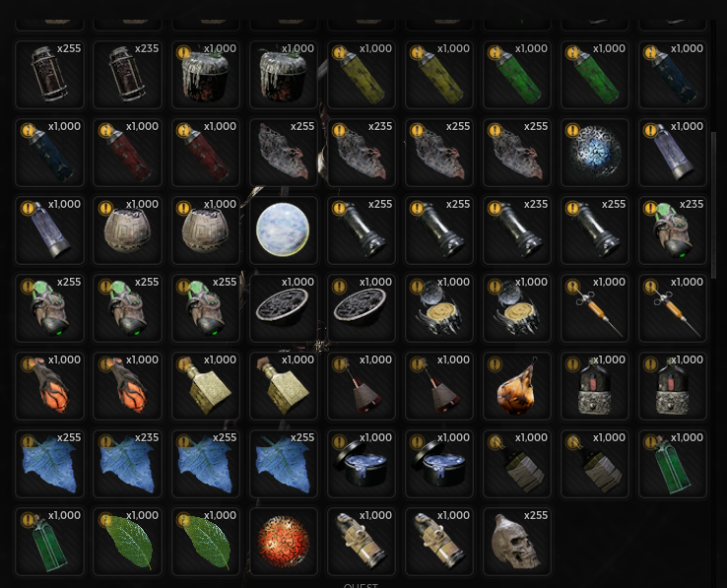Select the black canister stack x235
Screen dimensions: 727x588
tap(516, 230)
